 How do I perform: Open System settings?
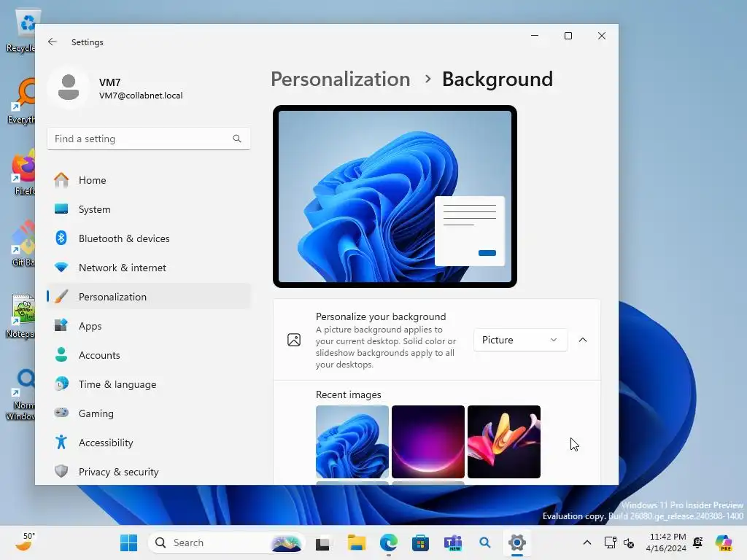pyautogui.click(x=149, y=209)
